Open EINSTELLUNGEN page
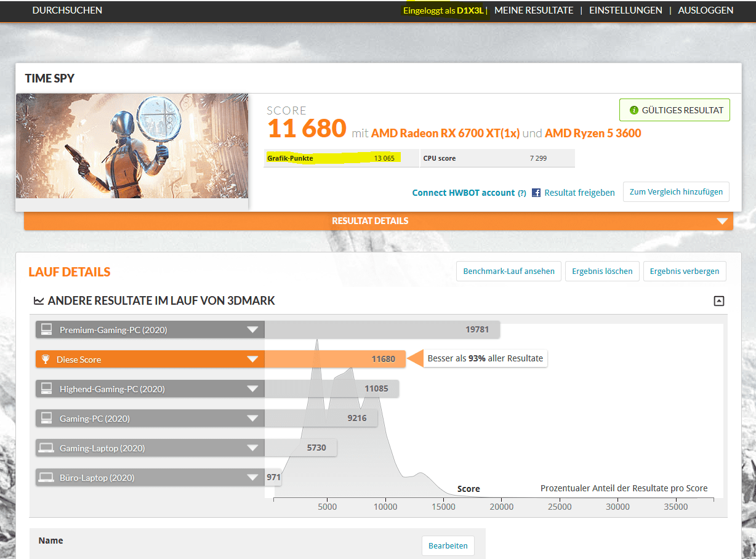Image resolution: width=756 pixels, height=559 pixels. coord(625,10)
